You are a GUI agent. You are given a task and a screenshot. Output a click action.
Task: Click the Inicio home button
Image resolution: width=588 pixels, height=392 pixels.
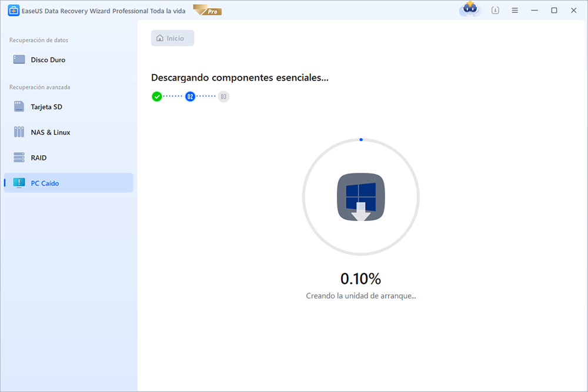pyautogui.click(x=172, y=38)
